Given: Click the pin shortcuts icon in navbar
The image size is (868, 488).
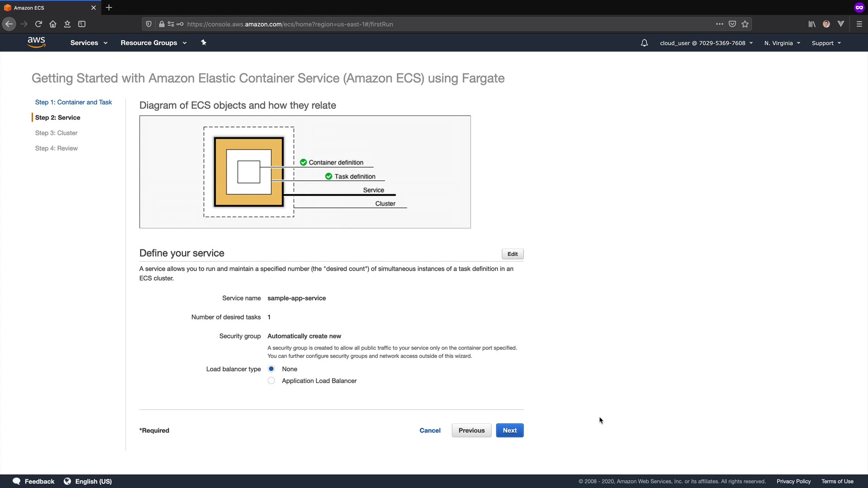Looking at the screenshot, I should [203, 42].
